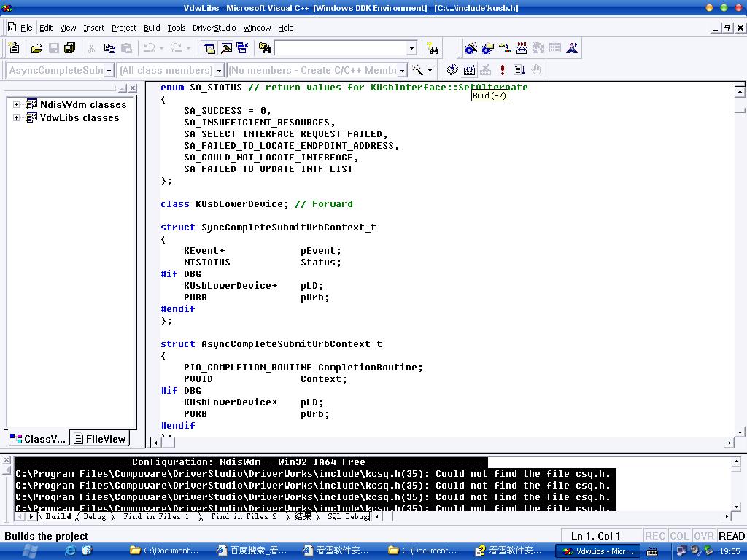The height and width of the screenshot is (560, 747).
Task: Toggle the Output window toolbar button
Action: click(226, 48)
